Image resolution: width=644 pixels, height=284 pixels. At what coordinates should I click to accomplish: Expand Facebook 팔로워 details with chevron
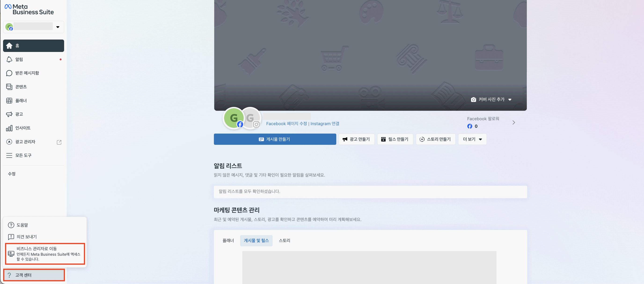point(514,123)
